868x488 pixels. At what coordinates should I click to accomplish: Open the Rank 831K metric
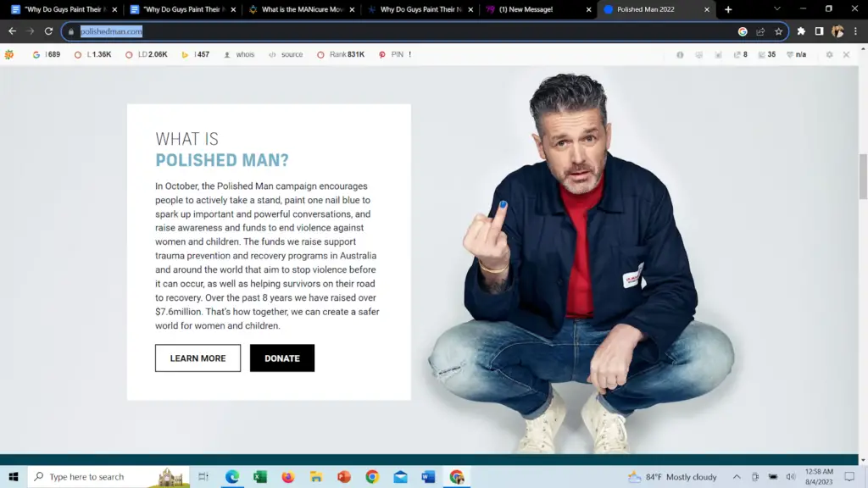tap(341, 54)
